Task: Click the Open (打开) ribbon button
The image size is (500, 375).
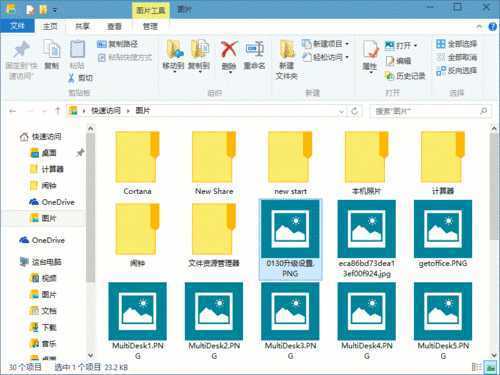Action: coord(401,45)
